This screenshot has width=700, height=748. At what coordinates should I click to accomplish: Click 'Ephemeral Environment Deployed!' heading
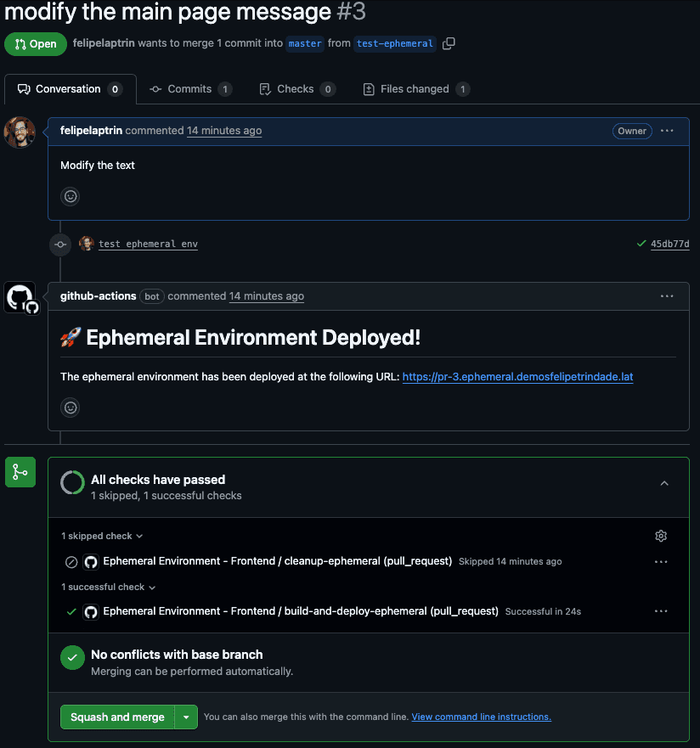pyautogui.click(x=253, y=338)
